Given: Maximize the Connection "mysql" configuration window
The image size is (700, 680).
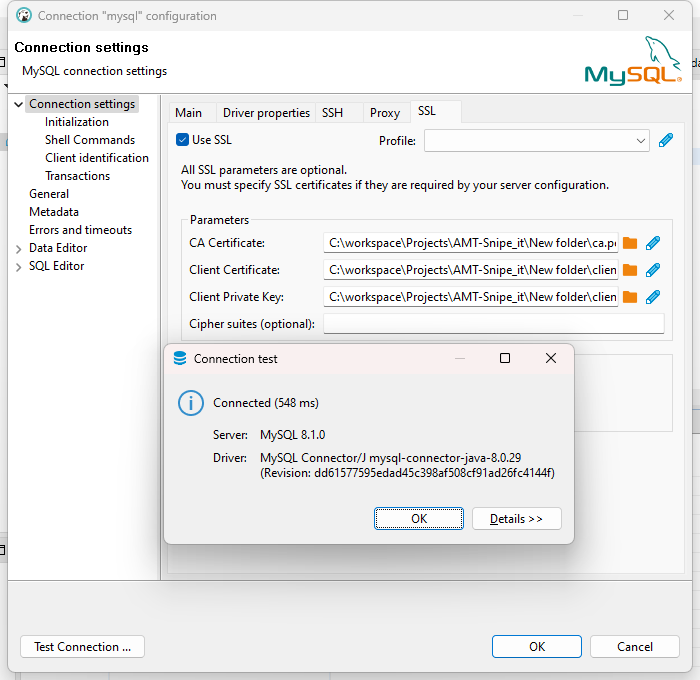Looking at the screenshot, I should (x=623, y=15).
